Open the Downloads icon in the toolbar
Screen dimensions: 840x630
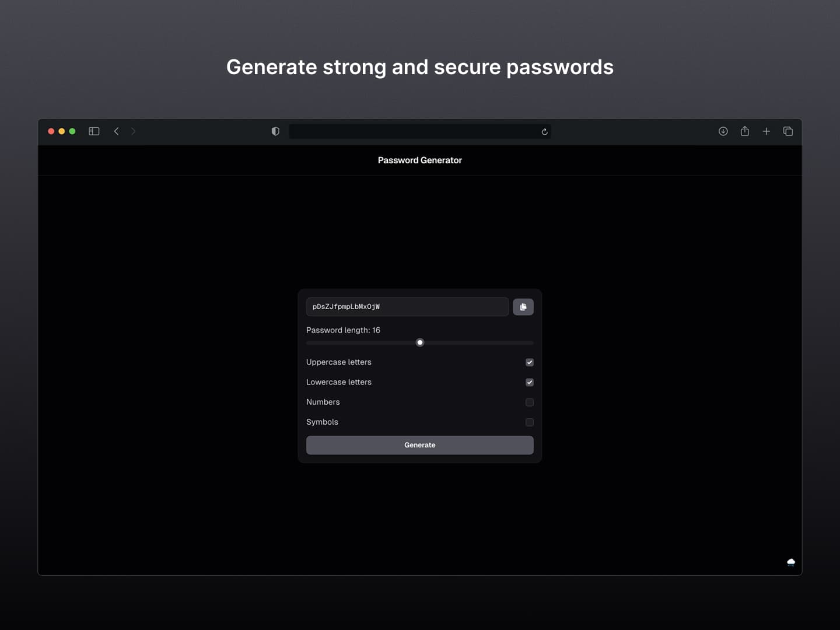pos(723,131)
